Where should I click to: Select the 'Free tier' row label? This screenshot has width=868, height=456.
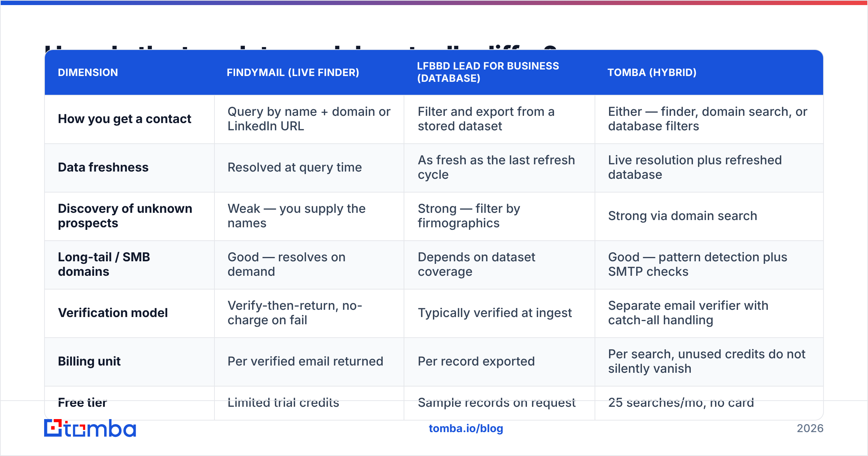click(82, 402)
